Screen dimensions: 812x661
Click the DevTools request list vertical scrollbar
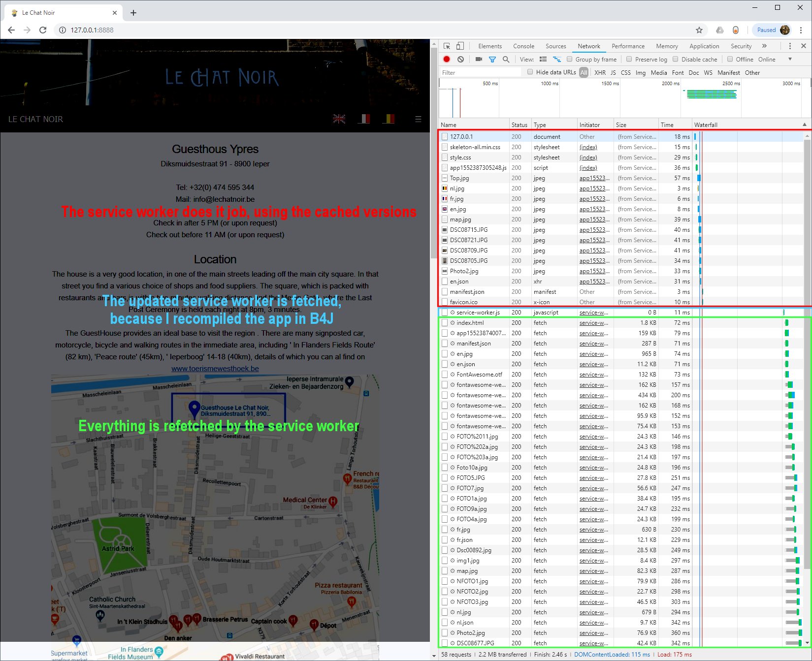coord(807,354)
